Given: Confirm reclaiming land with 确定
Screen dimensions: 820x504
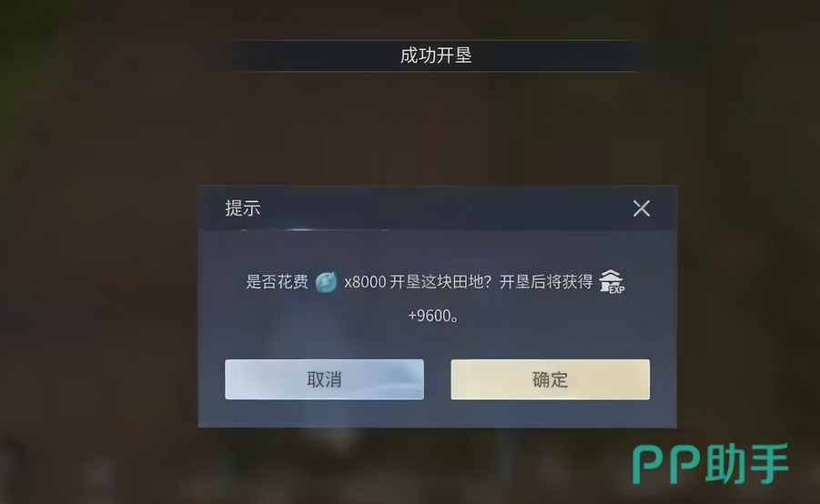Looking at the screenshot, I should 550,379.
